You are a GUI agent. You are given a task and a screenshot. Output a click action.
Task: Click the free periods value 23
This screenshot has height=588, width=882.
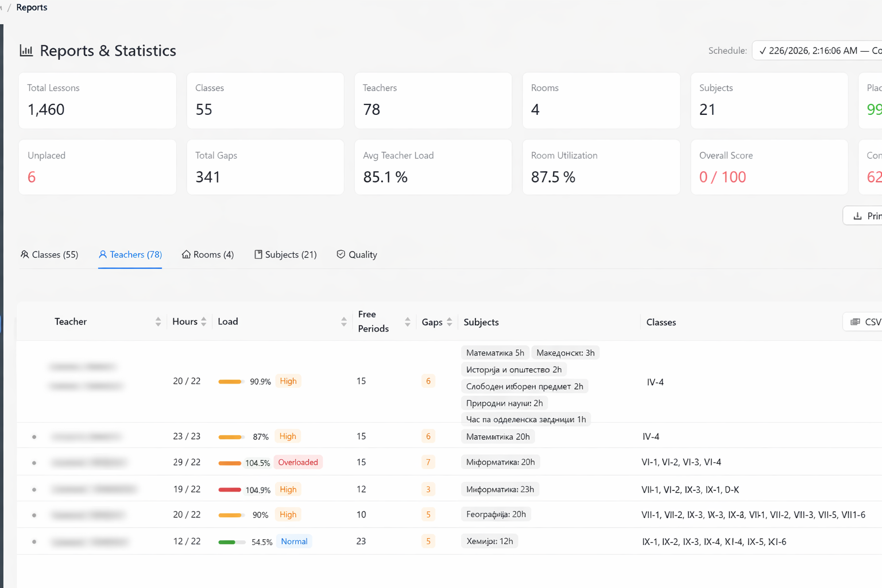click(x=361, y=541)
